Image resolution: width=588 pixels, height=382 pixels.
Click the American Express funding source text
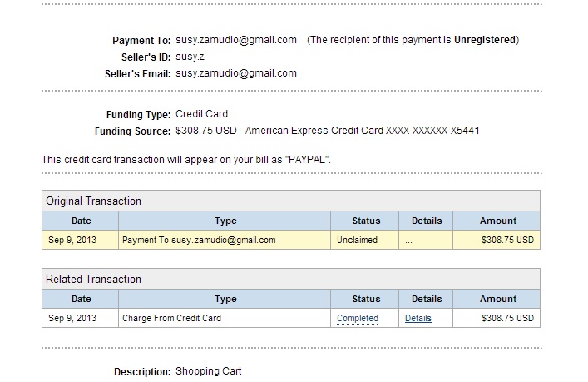328,131
